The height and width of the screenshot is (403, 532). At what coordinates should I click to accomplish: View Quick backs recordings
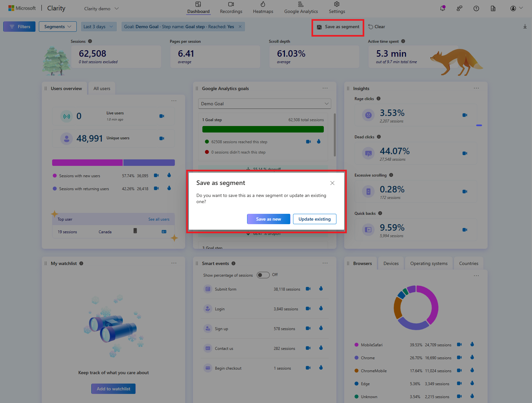pos(465,230)
